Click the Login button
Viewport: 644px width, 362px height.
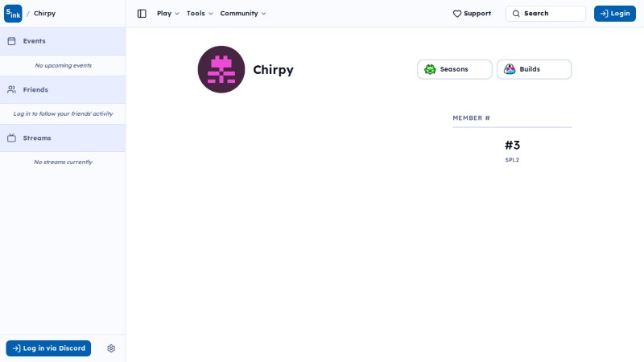tap(615, 14)
